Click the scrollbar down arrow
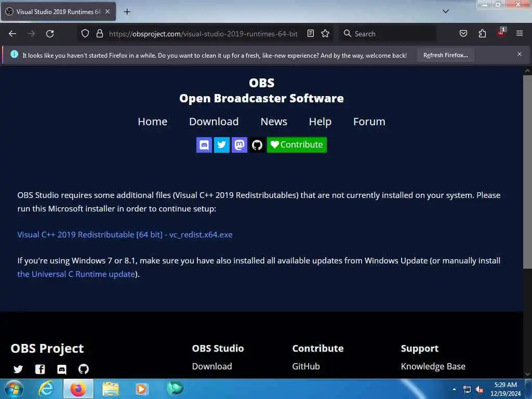The height and width of the screenshot is (399, 532). pos(527,374)
